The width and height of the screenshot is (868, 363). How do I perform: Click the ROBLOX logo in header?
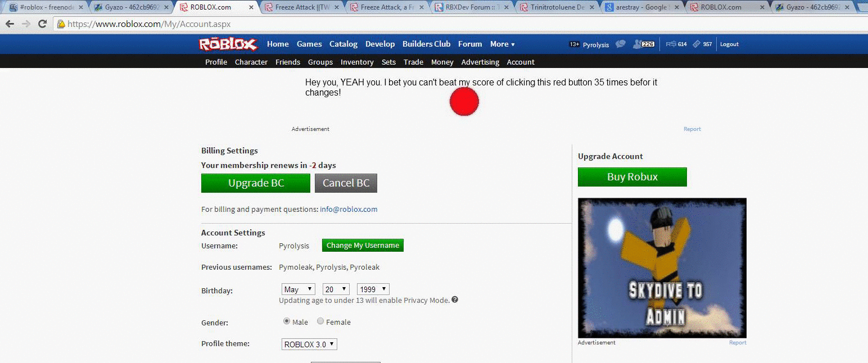[x=228, y=44]
